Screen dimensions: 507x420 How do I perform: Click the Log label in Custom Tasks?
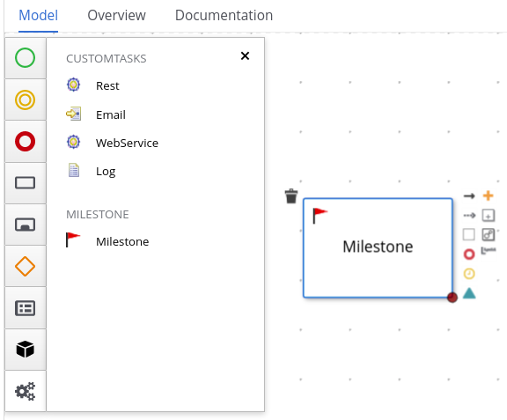click(106, 172)
